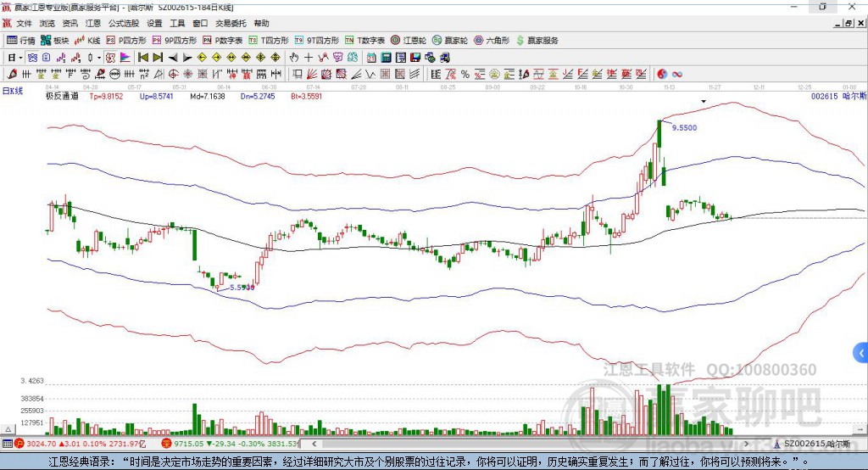Click the blue infinity symbol icon
Screen dimensions: 868x470
(677, 75)
